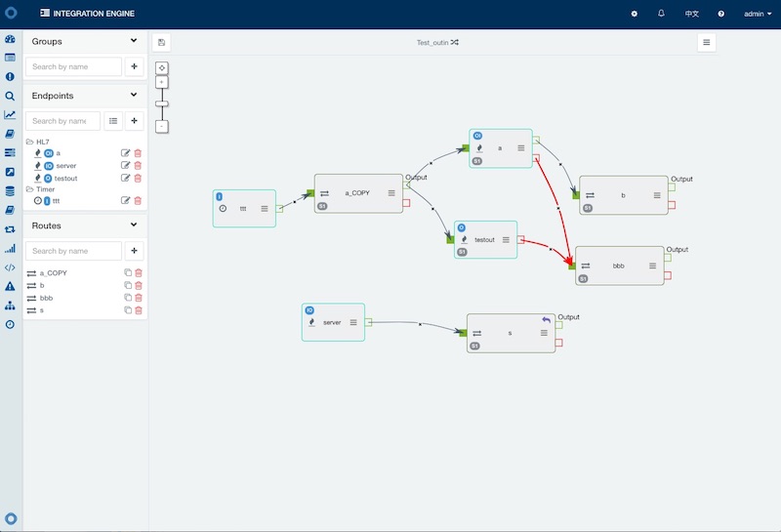Delete the bbb route
This screenshot has width=781, height=532.
tap(138, 298)
